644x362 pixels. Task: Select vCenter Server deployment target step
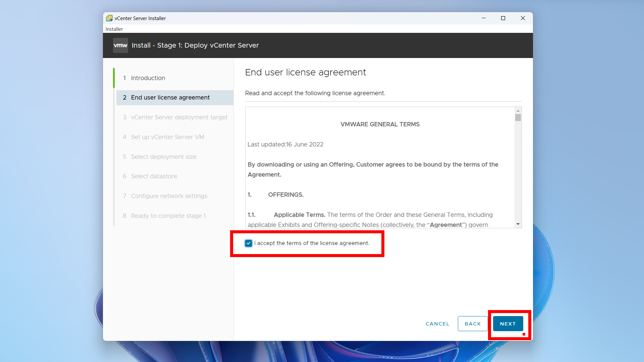pyautogui.click(x=179, y=117)
